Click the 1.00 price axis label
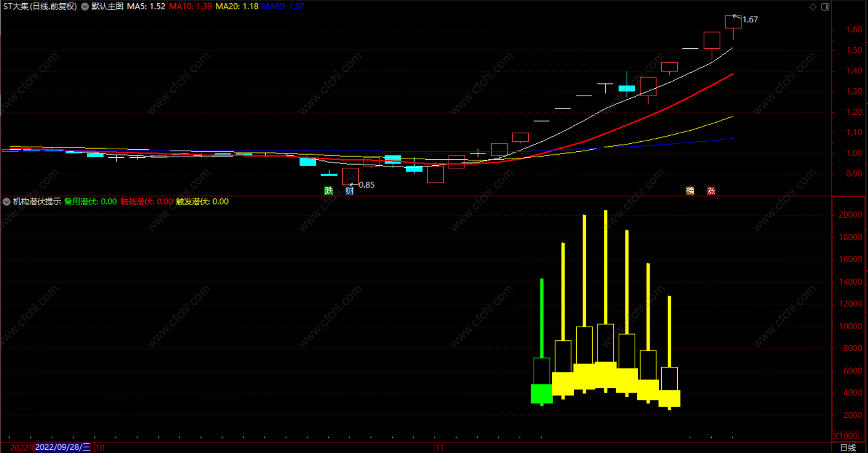Viewport: 868px width, 453px height. pos(854,153)
